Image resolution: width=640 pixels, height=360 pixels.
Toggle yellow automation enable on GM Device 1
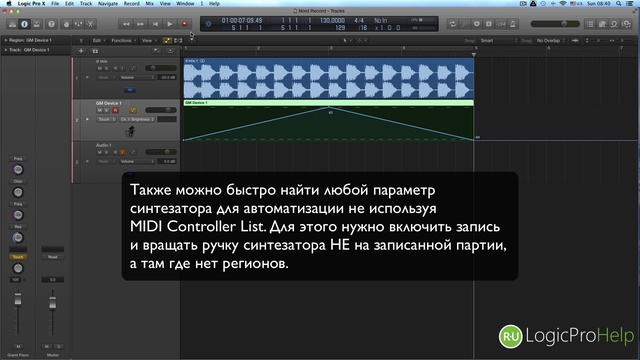[x=133, y=110]
